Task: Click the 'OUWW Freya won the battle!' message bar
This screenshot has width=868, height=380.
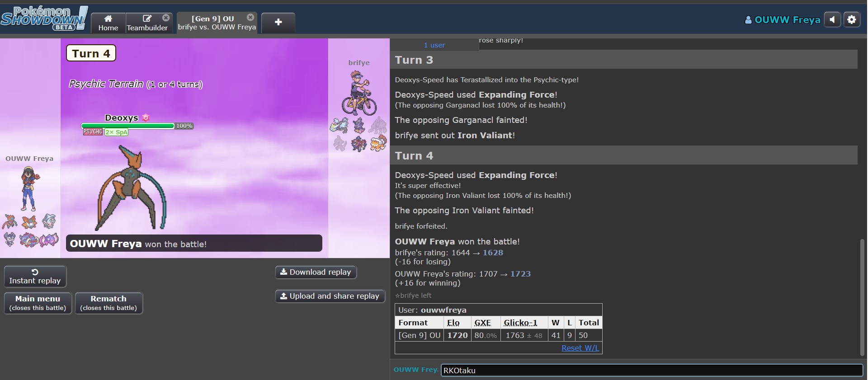Action: click(194, 244)
